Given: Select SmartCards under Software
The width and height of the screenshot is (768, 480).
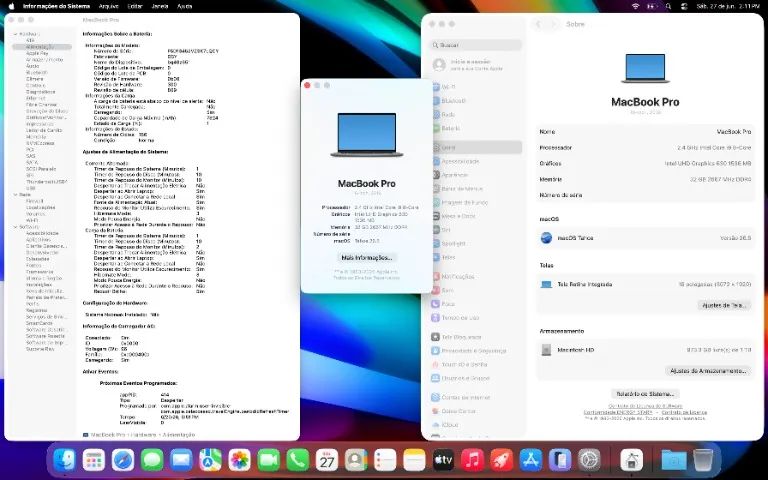Looking at the screenshot, I should [x=39, y=323].
